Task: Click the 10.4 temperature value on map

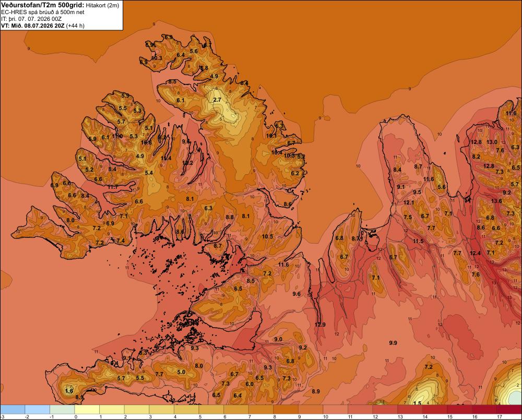Action: (x=277, y=152)
